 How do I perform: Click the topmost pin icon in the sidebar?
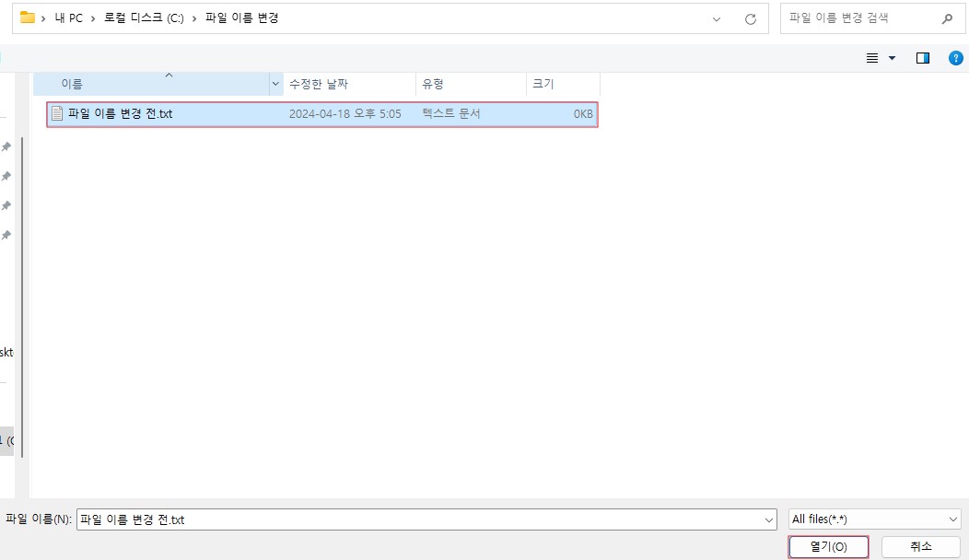(6, 146)
